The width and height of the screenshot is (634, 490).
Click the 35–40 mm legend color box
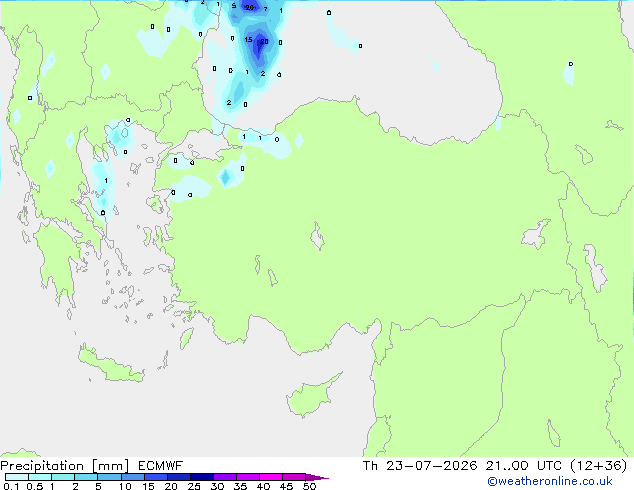coord(248,477)
